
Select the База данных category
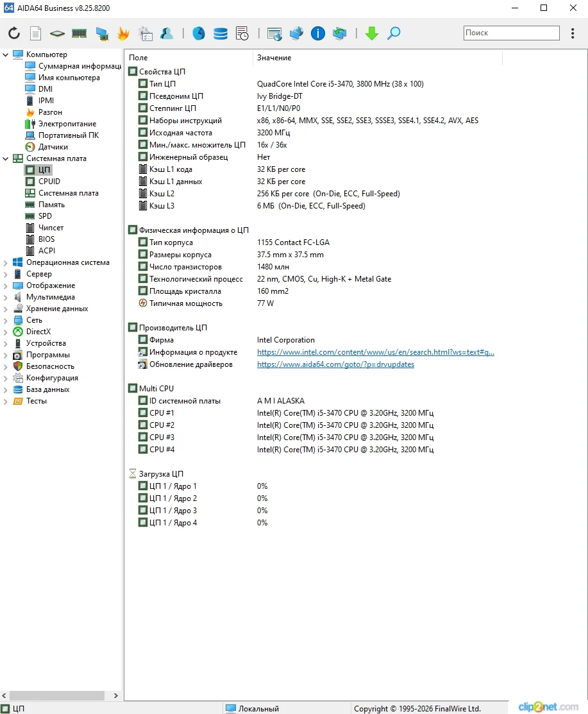[42, 389]
